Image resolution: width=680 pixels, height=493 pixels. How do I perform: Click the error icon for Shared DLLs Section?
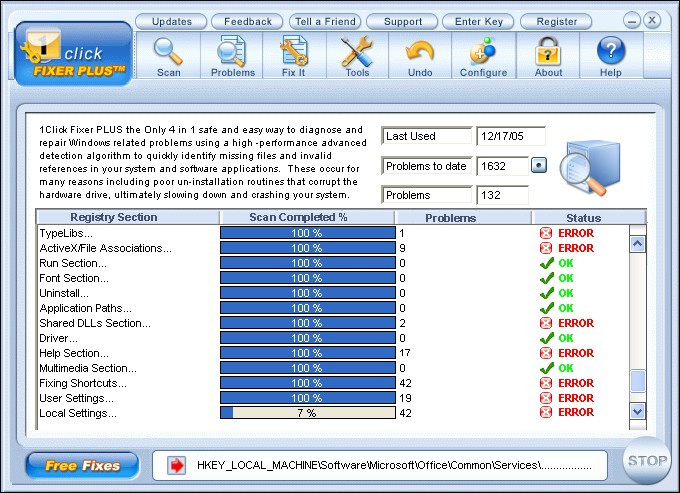[546, 323]
